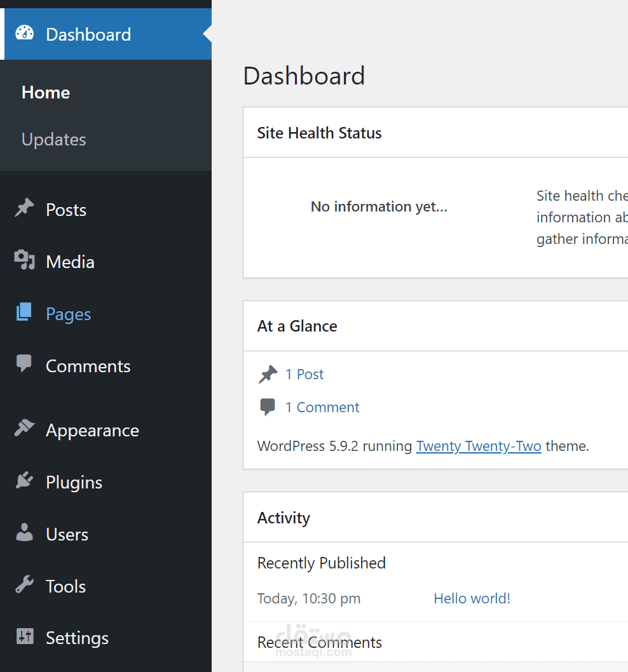Open the Settings menu
Image resolution: width=628 pixels, height=672 pixels.
78,638
